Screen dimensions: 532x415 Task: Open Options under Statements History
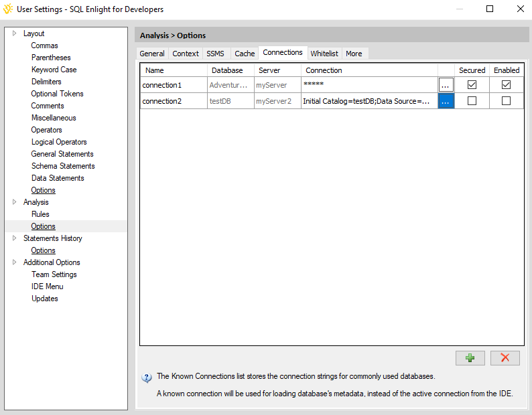click(43, 250)
